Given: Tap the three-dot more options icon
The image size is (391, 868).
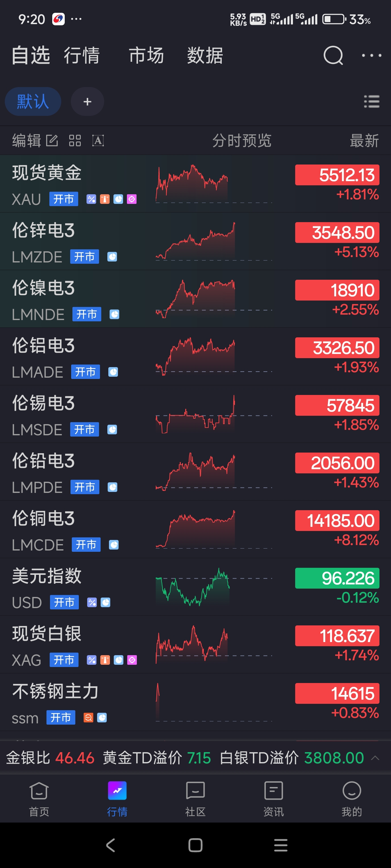Looking at the screenshot, I should tap(371, 55).
